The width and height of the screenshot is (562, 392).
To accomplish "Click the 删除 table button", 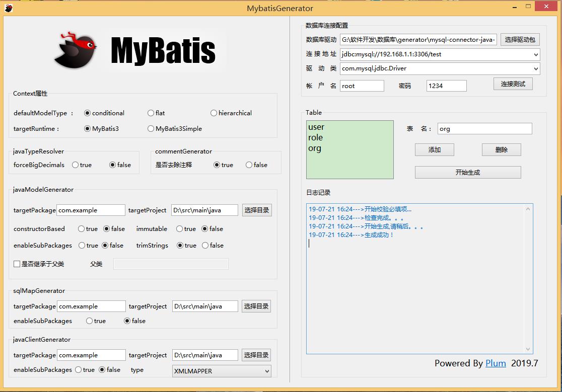I will click(501, 149).
